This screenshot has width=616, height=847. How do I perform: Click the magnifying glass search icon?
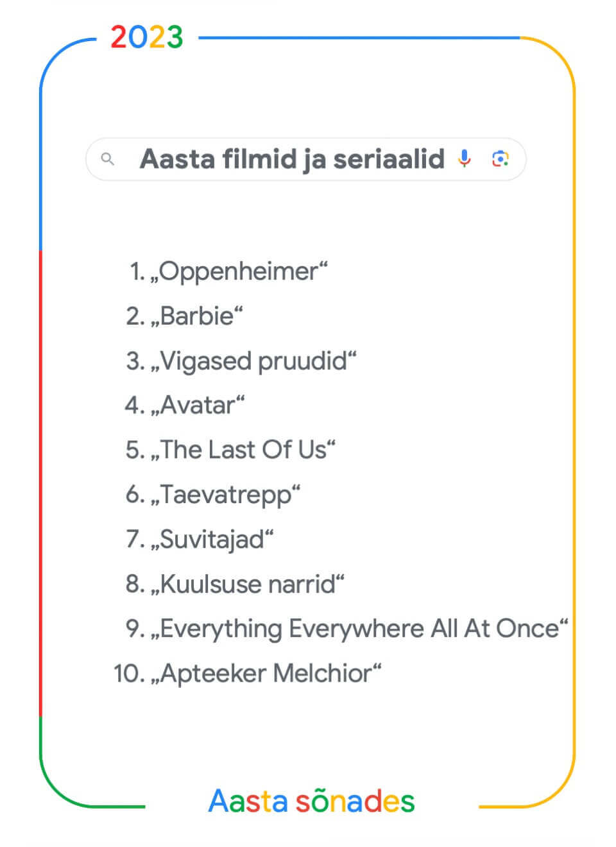[108, 158]
